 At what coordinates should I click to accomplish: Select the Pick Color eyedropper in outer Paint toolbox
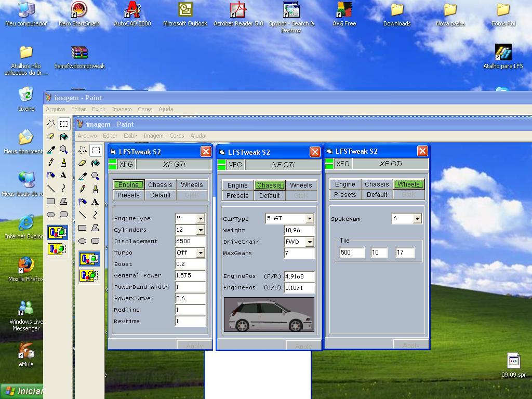point(51,149)
